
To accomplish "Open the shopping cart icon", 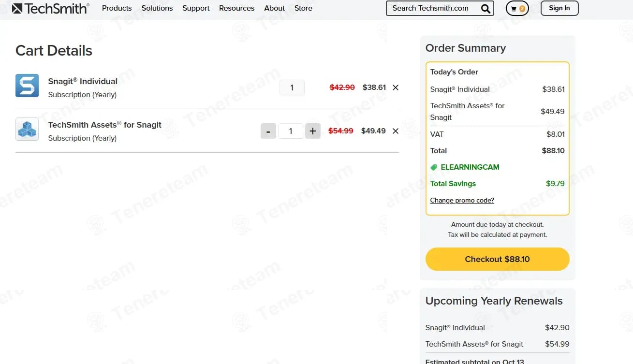I will [x=517, y=8].
